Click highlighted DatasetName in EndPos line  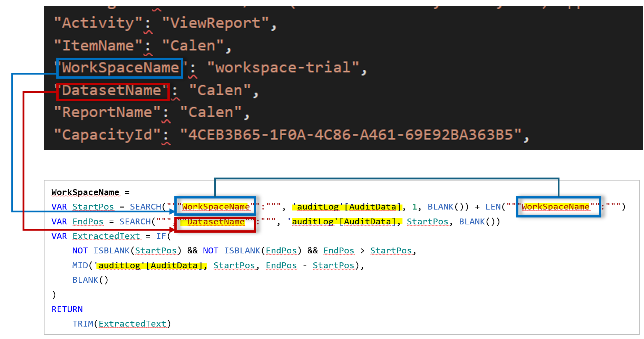pos(216,222)
